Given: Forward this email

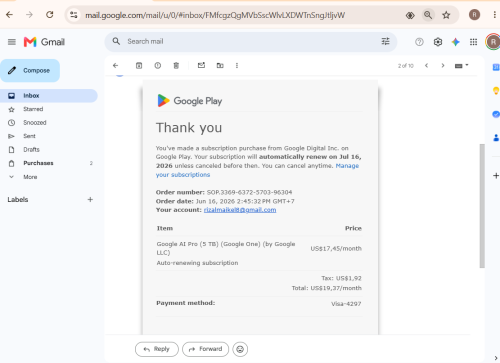Looking at the screenshot, I should point(205,349).
